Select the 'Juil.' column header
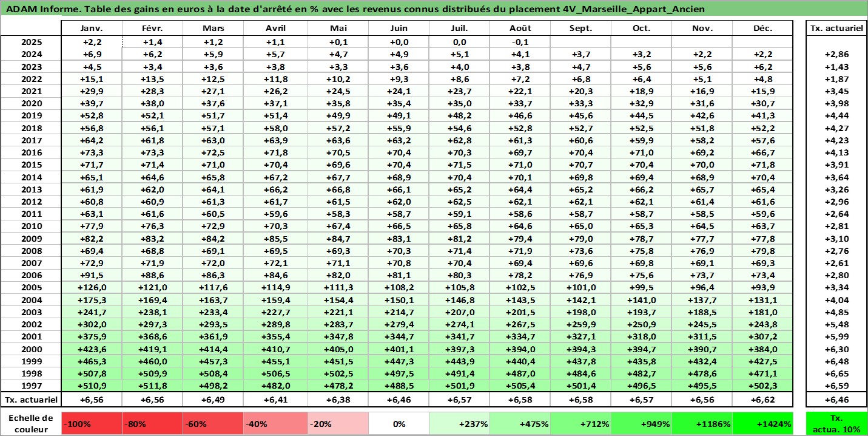868x436 pixels. (459, 29)
